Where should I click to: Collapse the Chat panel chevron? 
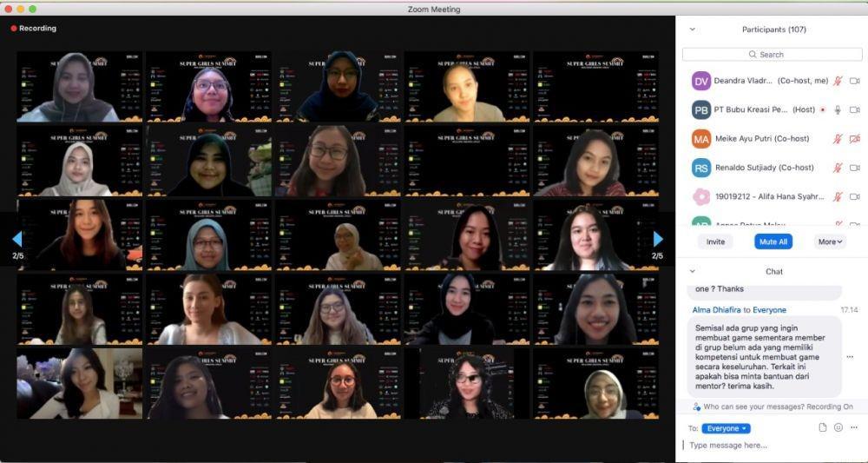692,271
